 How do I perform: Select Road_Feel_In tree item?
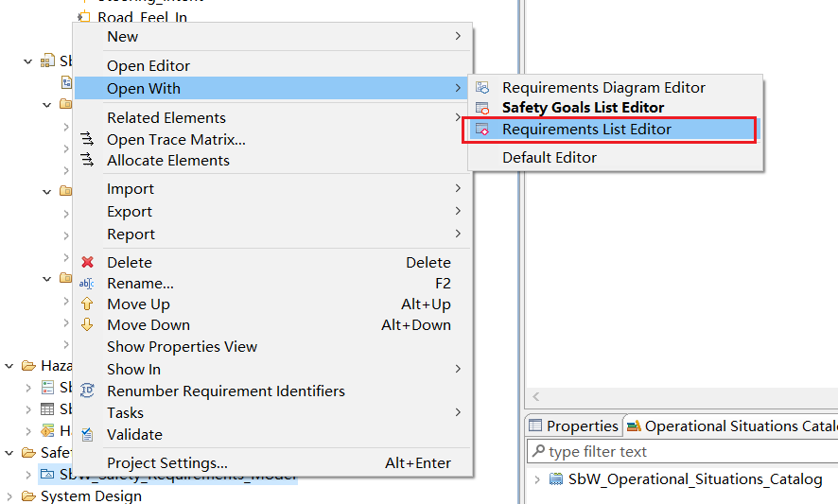(x=142, y=17)
